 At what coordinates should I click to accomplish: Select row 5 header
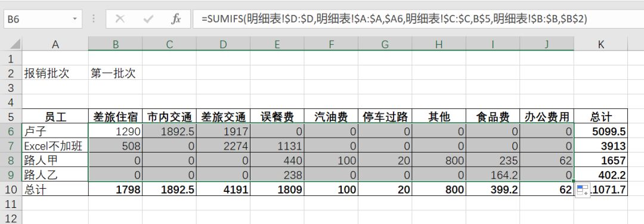pos(11,117)
